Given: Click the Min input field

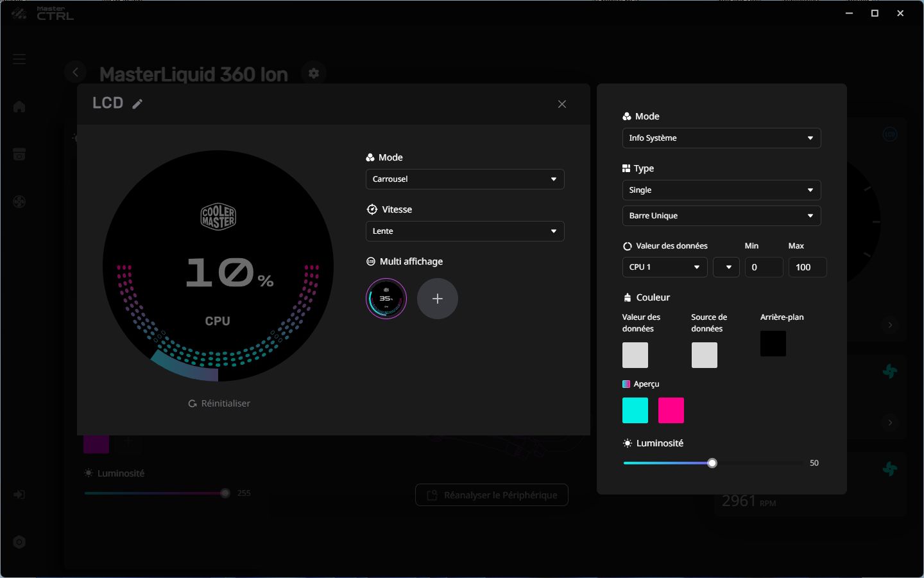Looking at the screenshot, I should 764,267.
